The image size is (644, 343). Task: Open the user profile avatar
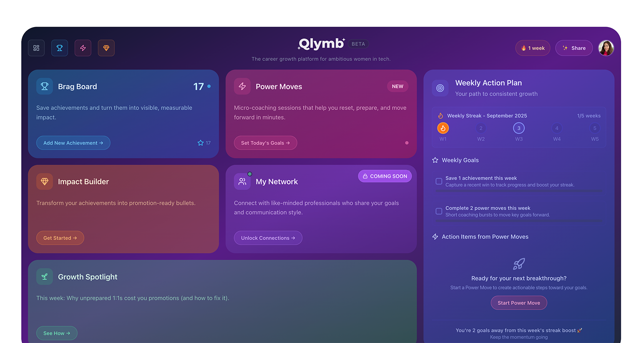606,48
